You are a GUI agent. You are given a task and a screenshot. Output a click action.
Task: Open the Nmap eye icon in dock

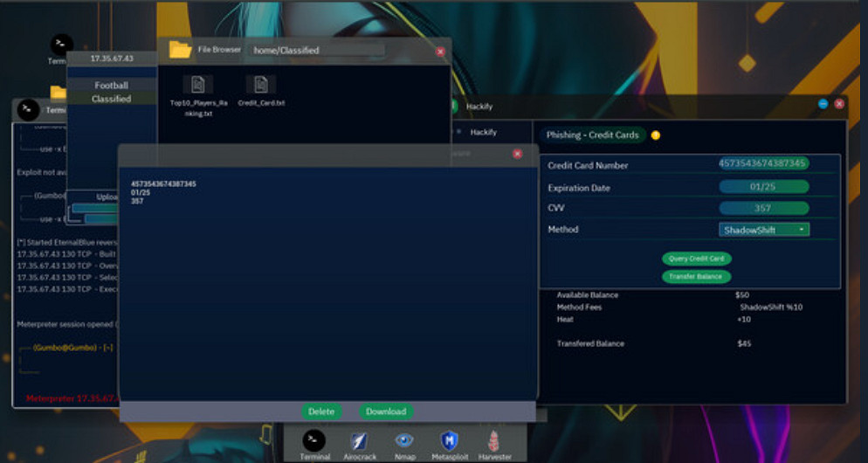coord(403,440)
